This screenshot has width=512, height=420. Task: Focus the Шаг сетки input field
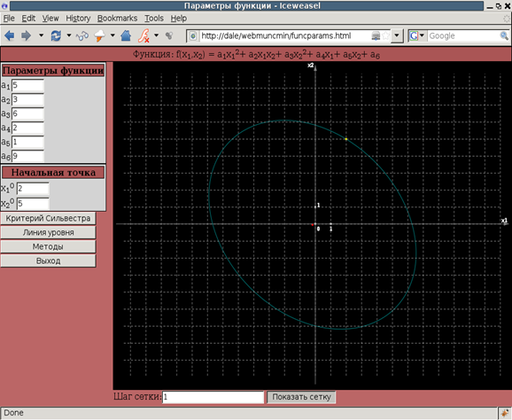click(x=213, y=397)
